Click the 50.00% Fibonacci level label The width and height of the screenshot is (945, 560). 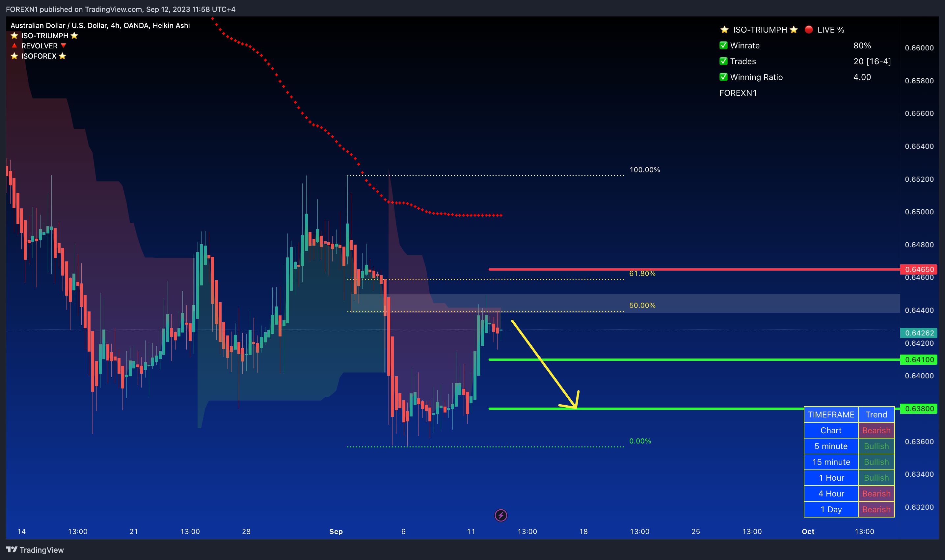(642, 305)
